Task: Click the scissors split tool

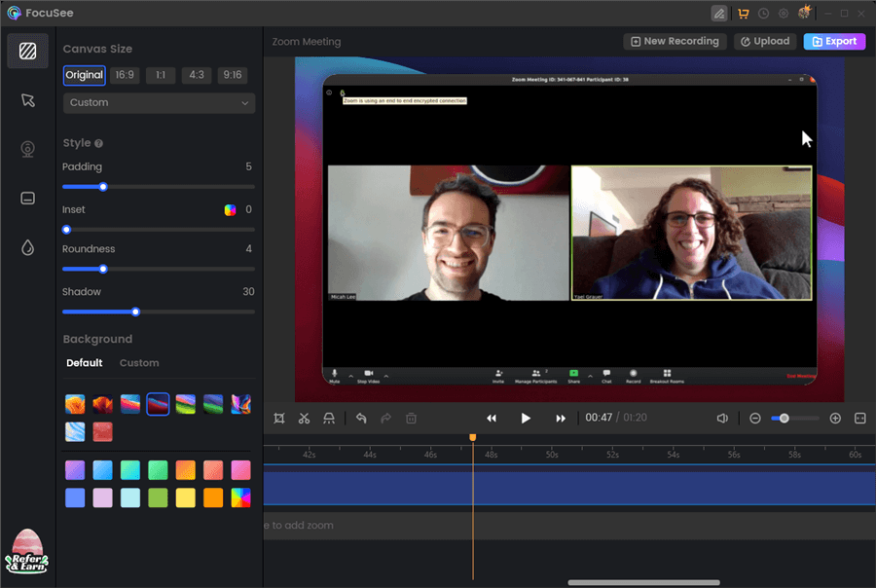Action: click(x=304, y=418)
